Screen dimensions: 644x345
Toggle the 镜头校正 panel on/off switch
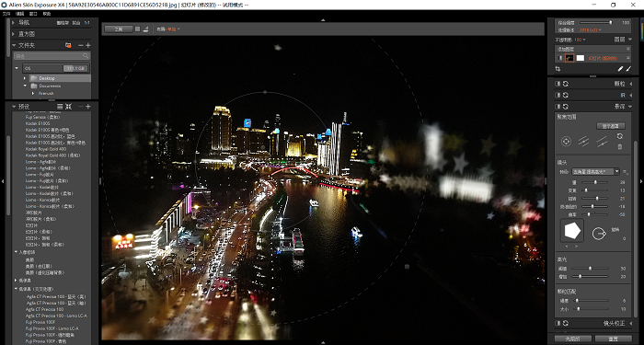click(x=558, y=323)
